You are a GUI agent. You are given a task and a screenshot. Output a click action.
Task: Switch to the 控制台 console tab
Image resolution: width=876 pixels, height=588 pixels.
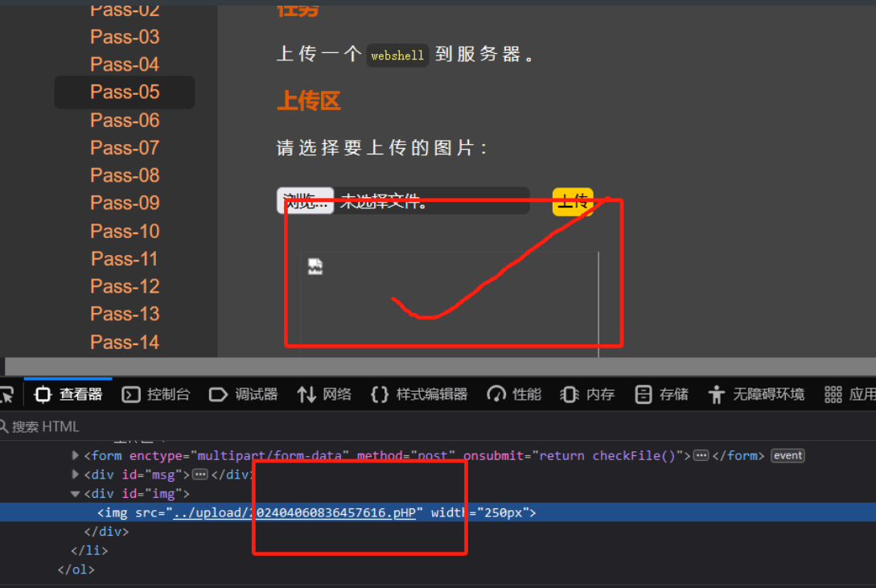(156, 395)
